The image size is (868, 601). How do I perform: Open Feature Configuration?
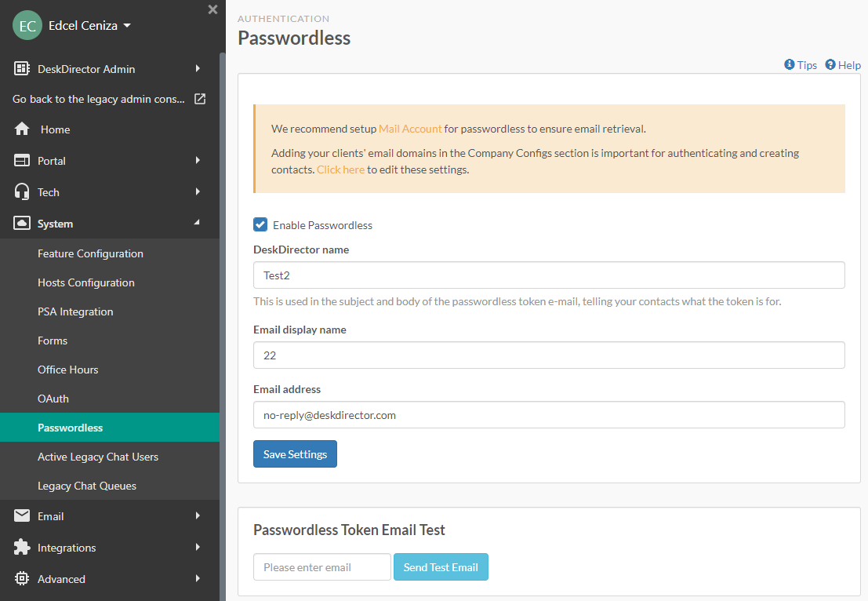(90, 253)
